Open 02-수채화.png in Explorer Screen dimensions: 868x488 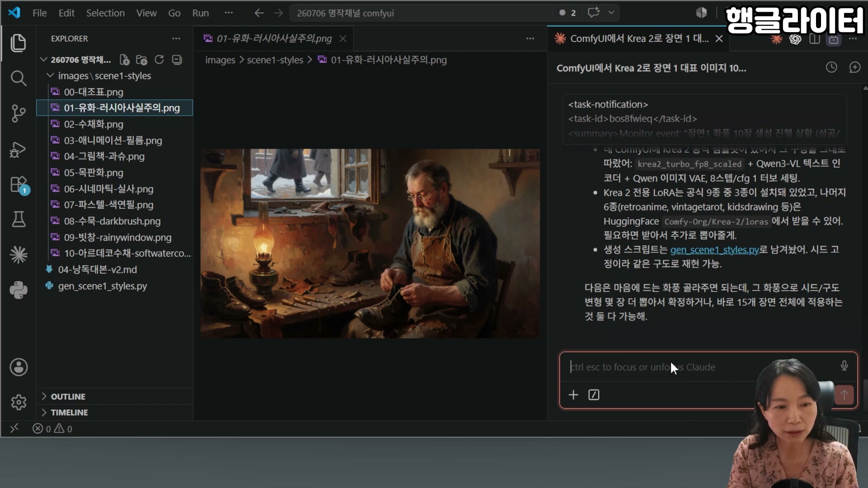(114, 124)
